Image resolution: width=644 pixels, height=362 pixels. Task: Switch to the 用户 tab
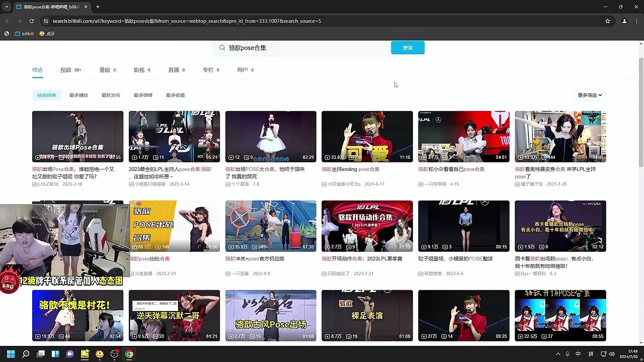[x=245, y=70]
